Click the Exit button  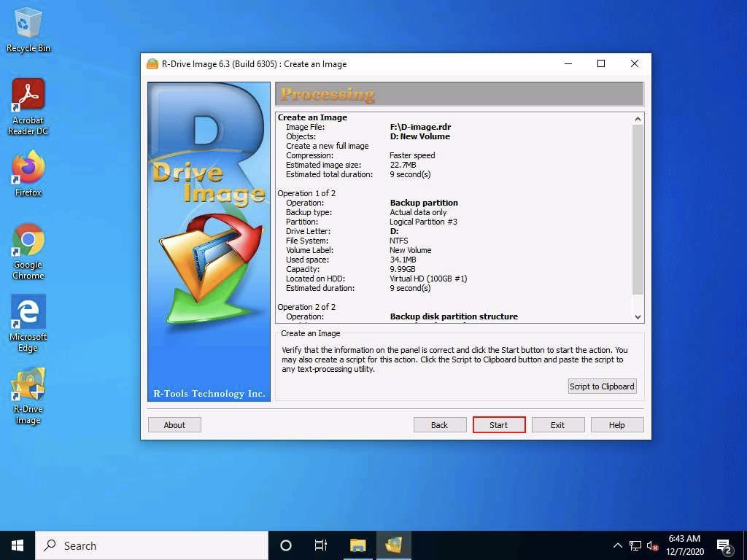point(558,425)
